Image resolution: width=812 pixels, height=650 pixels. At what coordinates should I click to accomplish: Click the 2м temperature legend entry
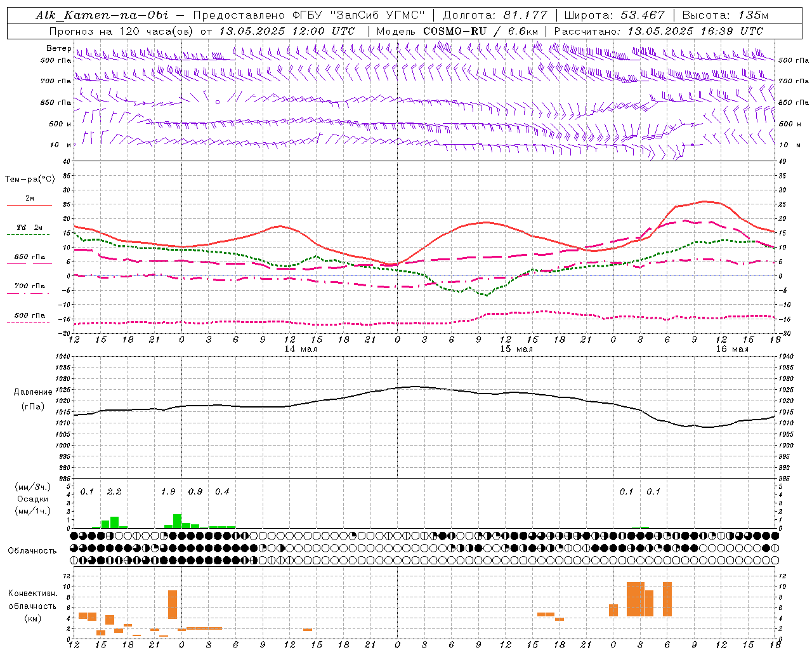(x=30, y=199)
